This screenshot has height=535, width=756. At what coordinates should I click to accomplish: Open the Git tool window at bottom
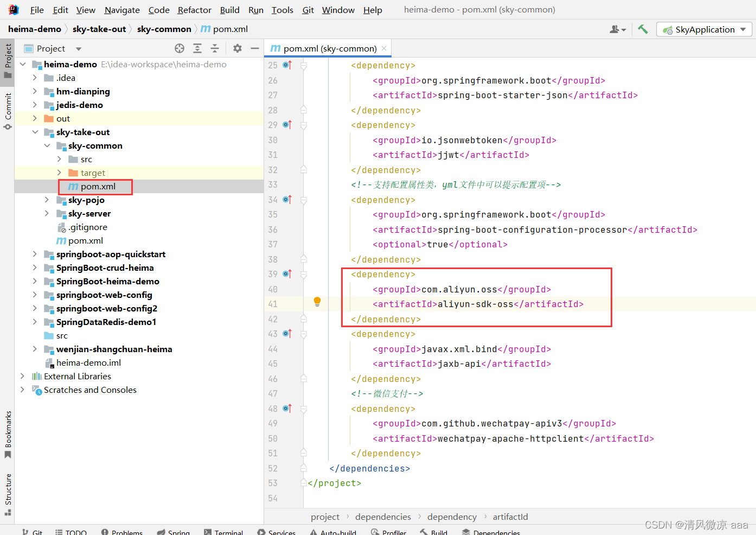[32, 532]
